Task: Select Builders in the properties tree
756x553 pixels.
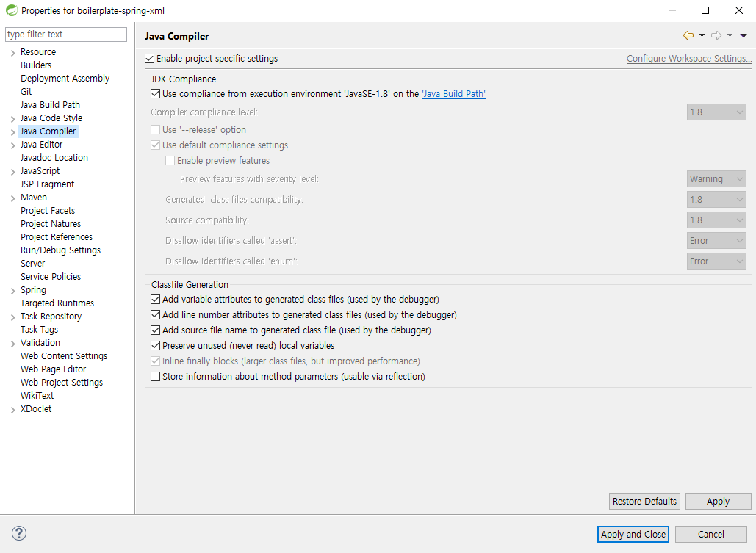Action: pyautogui.click(x=36, y=65)
